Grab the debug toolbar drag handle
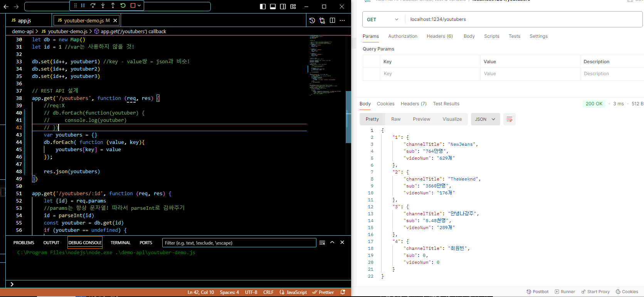 click(76, 5)
